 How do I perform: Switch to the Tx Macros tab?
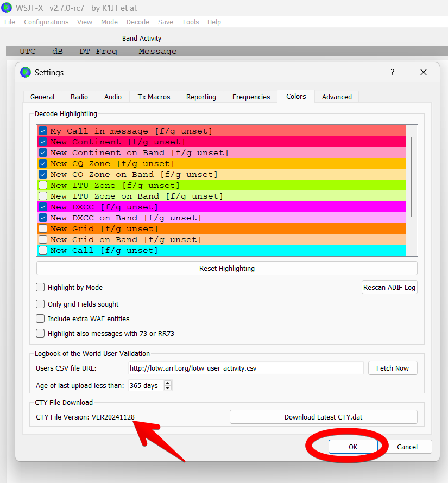154,97
